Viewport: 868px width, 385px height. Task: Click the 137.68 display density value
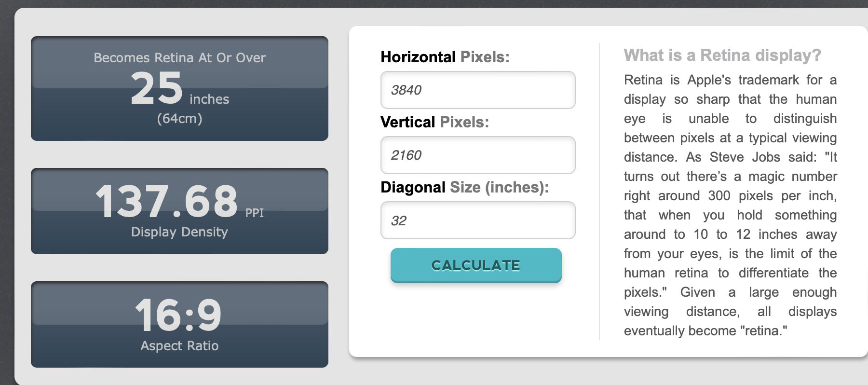[x=167, y=202]
